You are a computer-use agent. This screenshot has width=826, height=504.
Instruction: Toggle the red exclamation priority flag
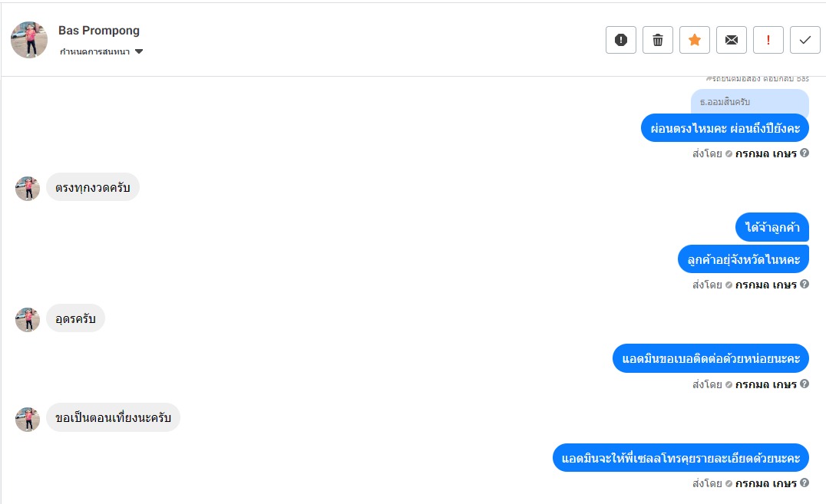tap(768, 40)
